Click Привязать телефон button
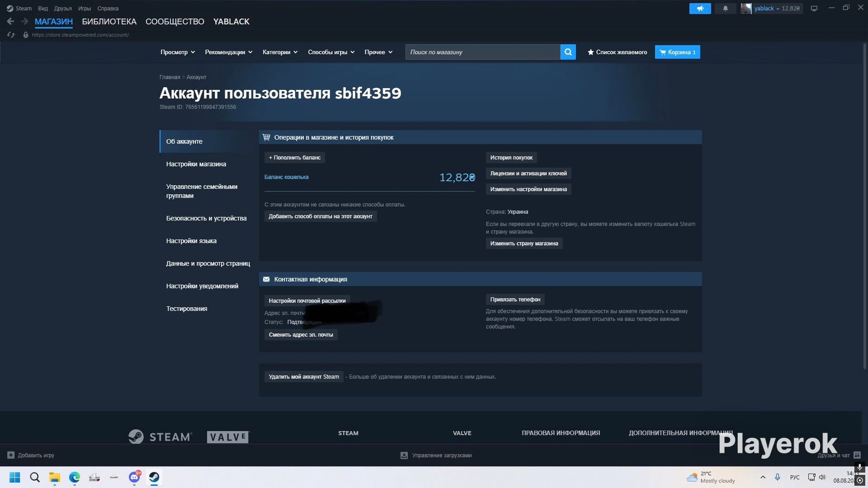This screenshot has width=868, height=488. click(x=516, y=300)
